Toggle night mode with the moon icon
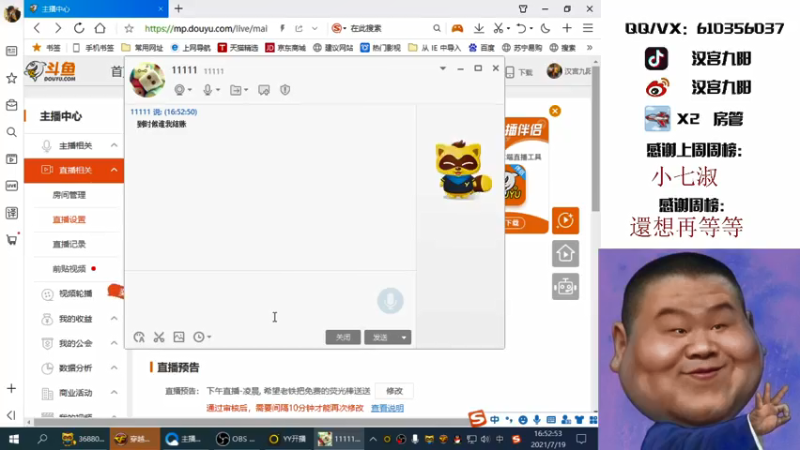 545,29
